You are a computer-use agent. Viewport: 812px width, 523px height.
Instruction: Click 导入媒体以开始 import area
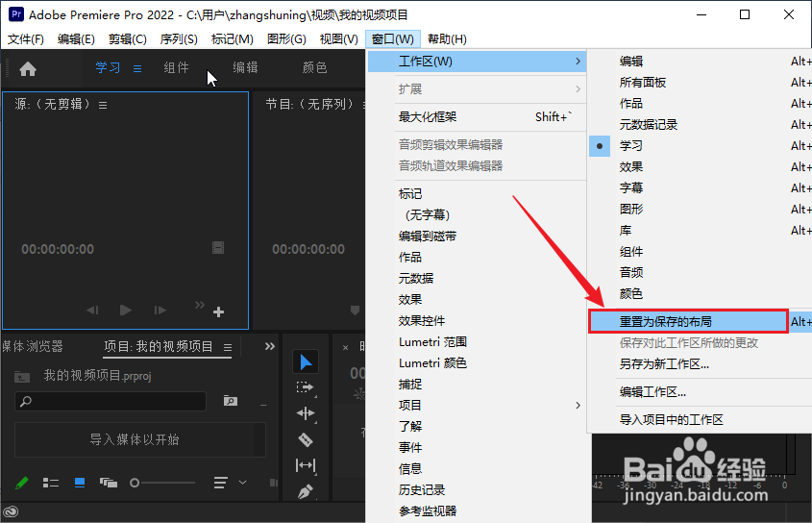(140, 439)
